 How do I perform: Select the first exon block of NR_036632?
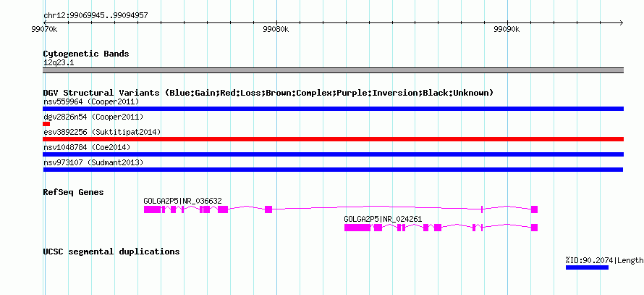tap(153, 209)
